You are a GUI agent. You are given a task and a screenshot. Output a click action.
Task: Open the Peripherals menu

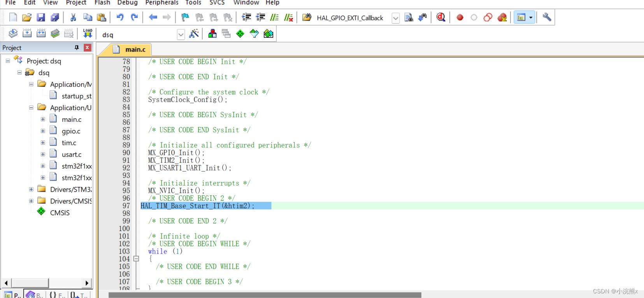162,3
